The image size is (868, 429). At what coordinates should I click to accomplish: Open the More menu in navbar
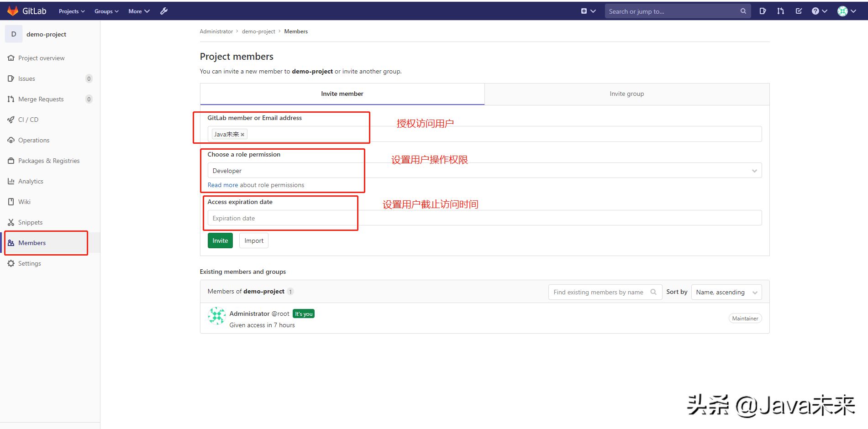click(x=139, y=11)
